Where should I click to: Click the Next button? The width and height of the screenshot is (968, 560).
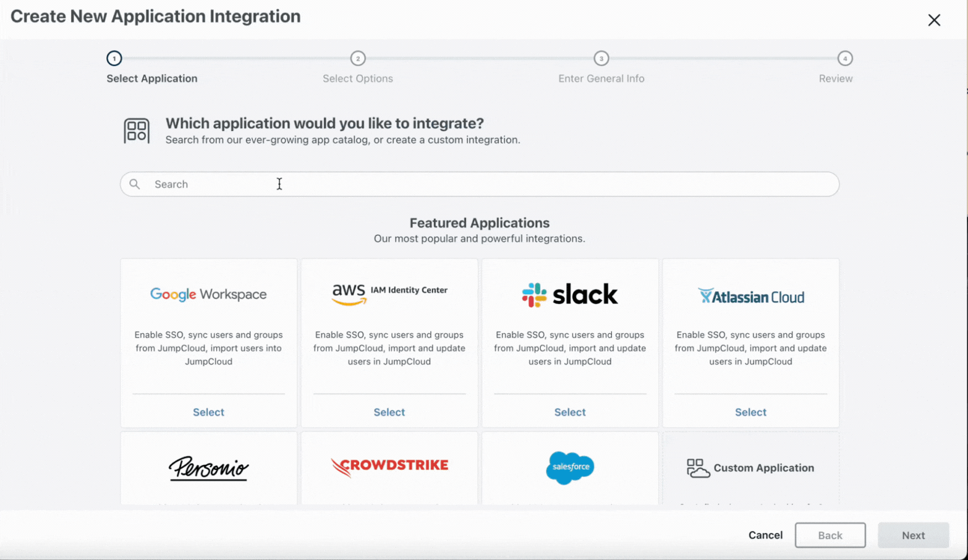tap(913, 535)
